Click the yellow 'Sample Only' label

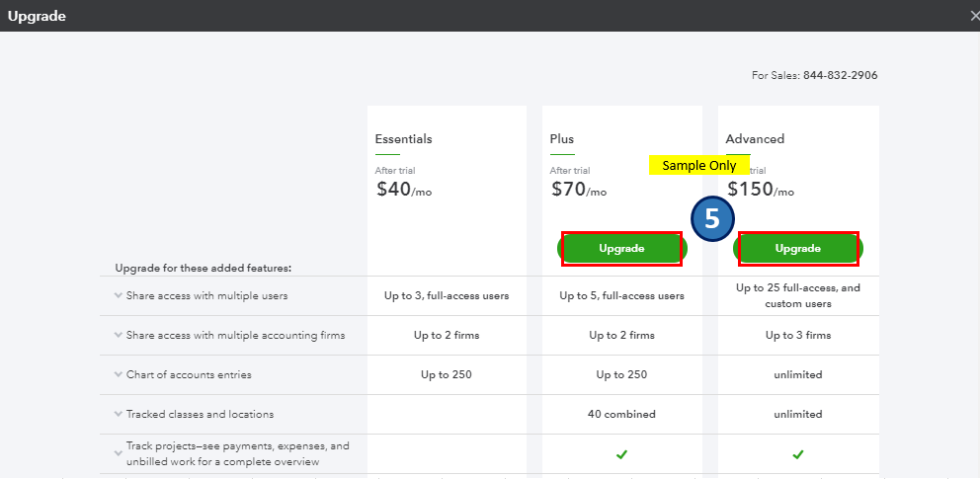tap(698, 166)
